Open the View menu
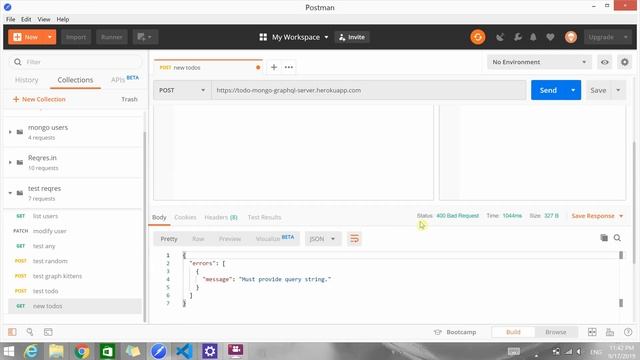 44,19
